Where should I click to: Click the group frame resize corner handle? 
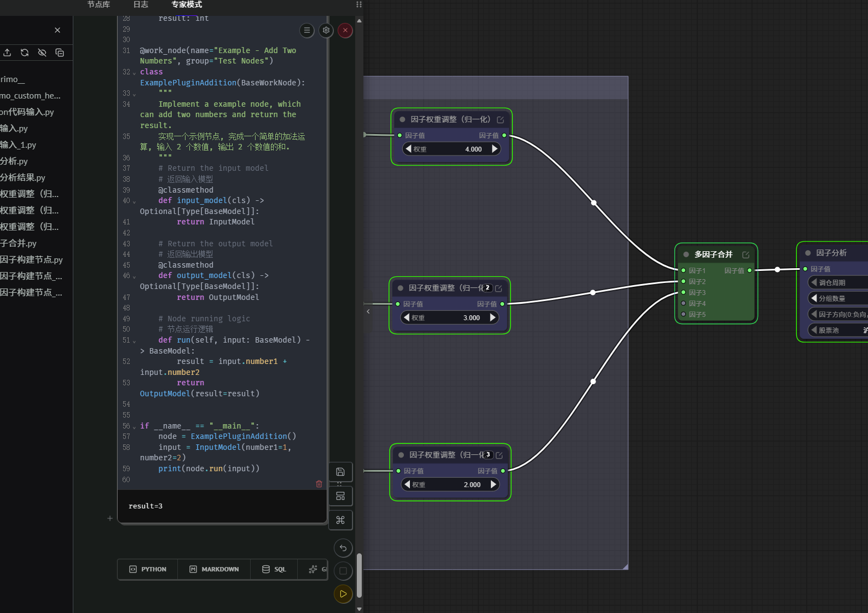tap(625, 566)
